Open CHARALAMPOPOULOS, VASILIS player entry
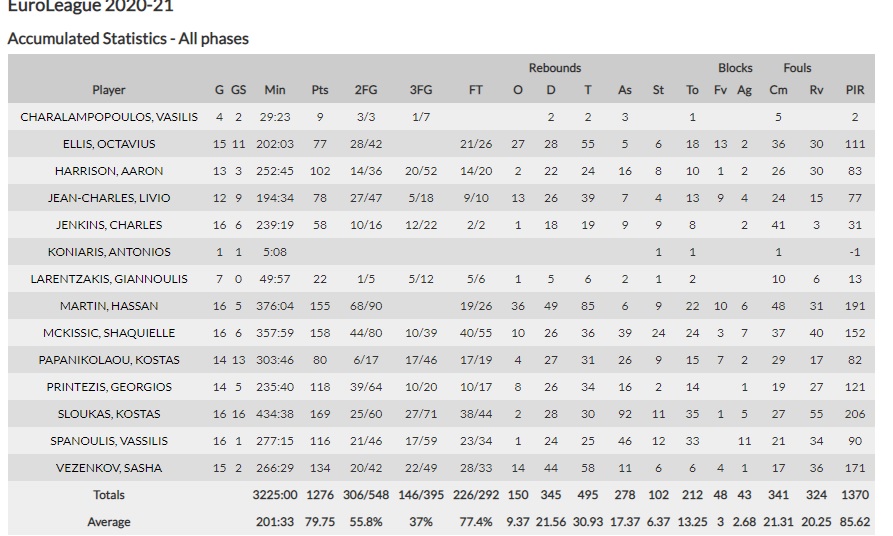 tap(109, 117)
